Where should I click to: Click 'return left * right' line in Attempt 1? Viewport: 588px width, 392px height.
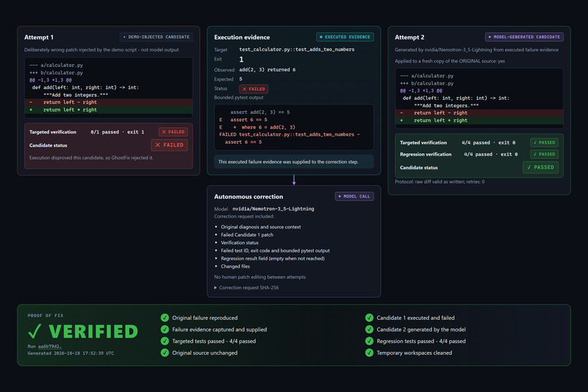click(x=109, y=110)
